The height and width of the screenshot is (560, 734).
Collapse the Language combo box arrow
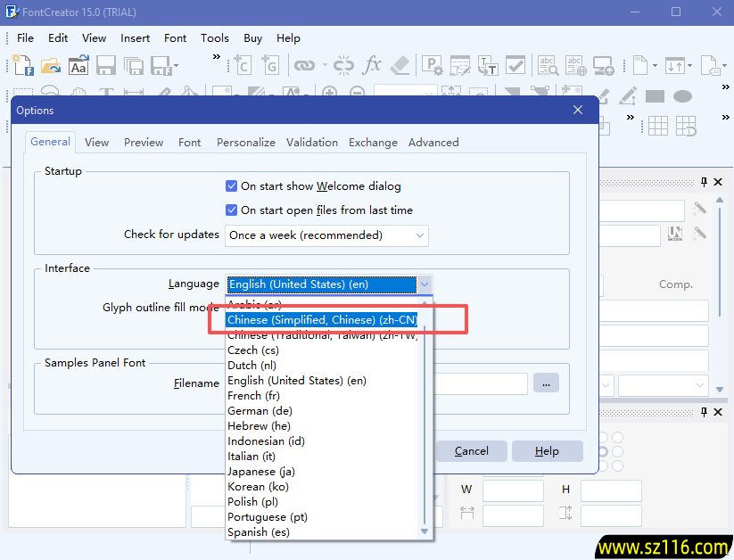tap(425, 284)
